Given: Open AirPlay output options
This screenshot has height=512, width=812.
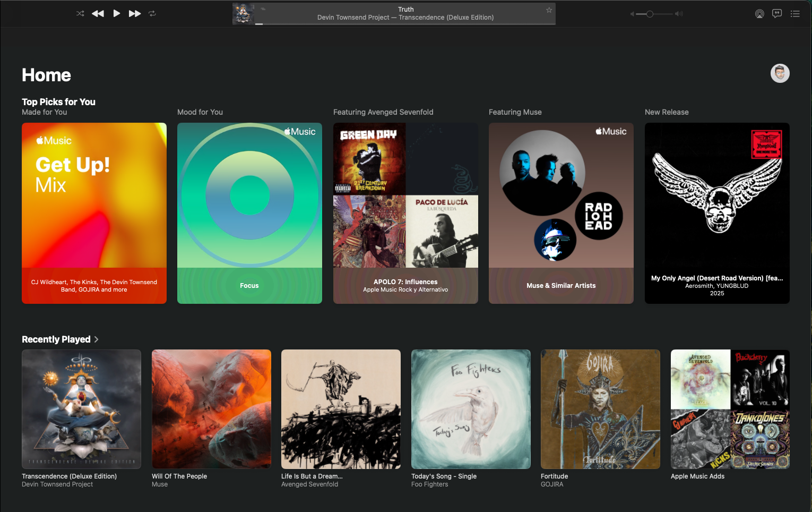Looking at the screenshot, I should (x=759, y=14).
